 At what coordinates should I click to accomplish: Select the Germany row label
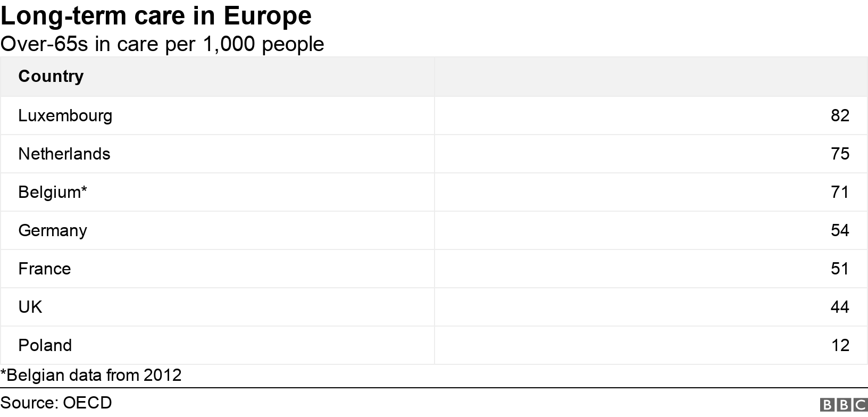tap(53, 230)
